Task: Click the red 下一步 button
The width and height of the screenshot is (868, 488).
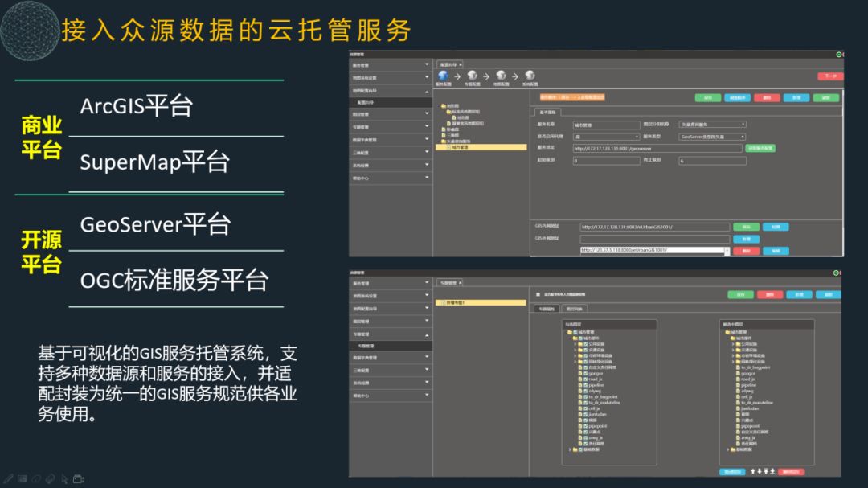Action: coord(830,76)
